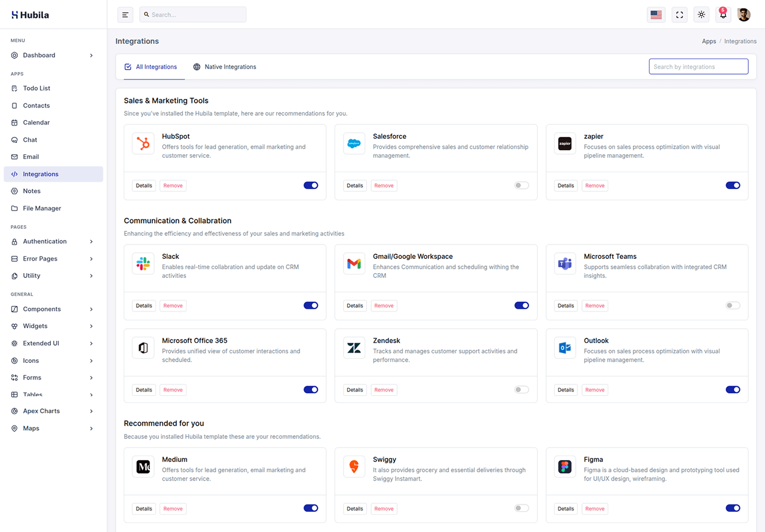765x532 pixels.
Task: Select the Integrations sidebar item
Action: pos(53,174)
